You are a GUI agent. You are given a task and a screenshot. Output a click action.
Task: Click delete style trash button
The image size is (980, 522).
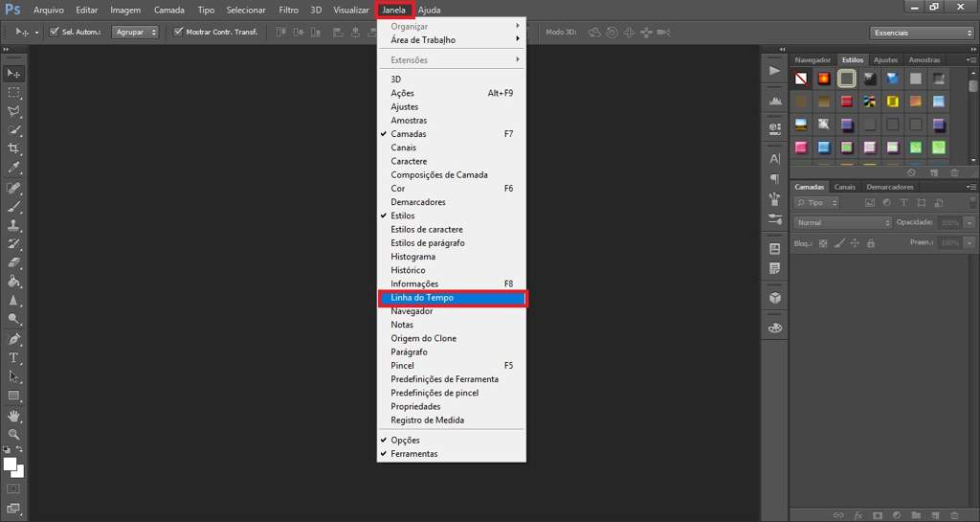coord(954,172)
